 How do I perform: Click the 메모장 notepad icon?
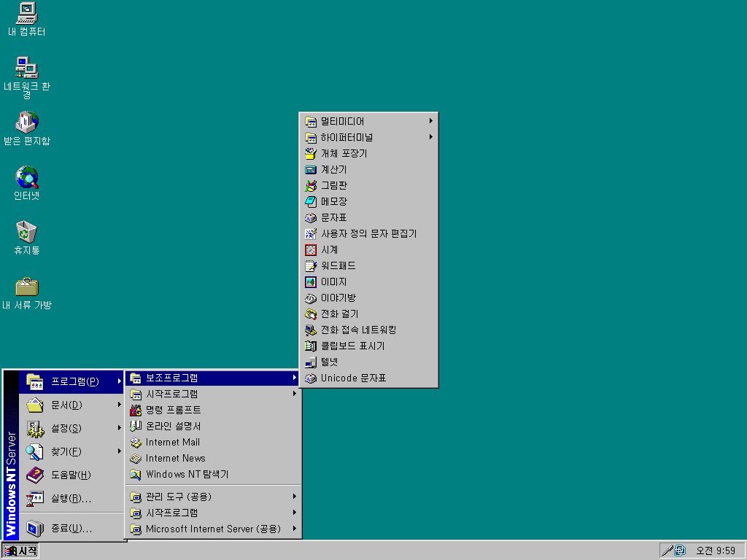pyautogui.click(x=311, y=201)
